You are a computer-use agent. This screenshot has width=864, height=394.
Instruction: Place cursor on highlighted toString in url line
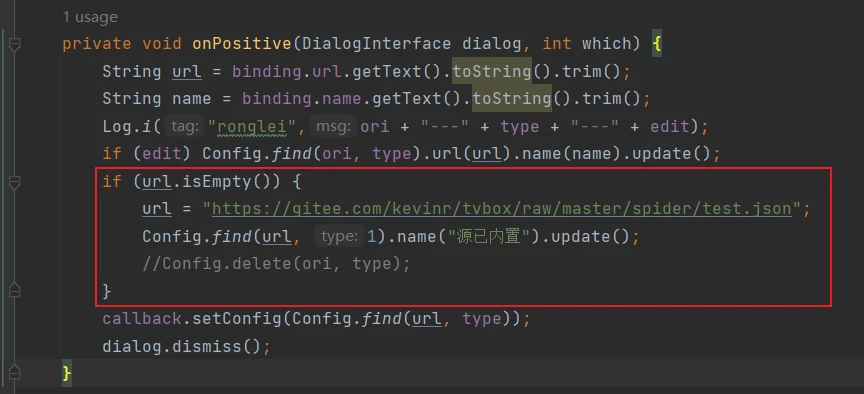[x=492, y=72]
